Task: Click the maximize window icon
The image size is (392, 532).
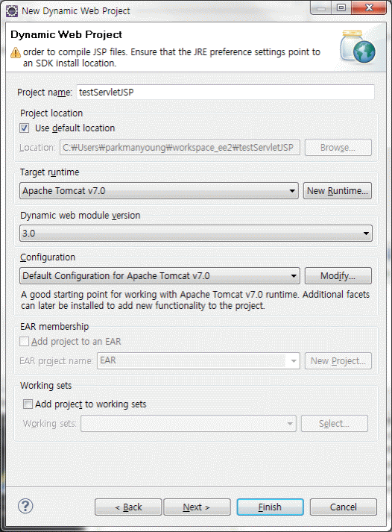Action: [x=341, y=7]
